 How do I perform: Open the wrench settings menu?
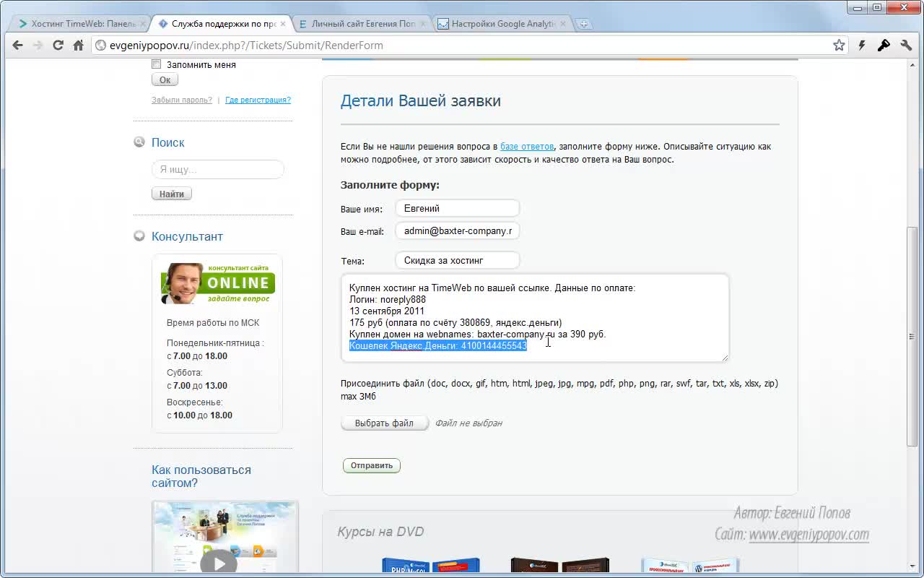(906, 46)
